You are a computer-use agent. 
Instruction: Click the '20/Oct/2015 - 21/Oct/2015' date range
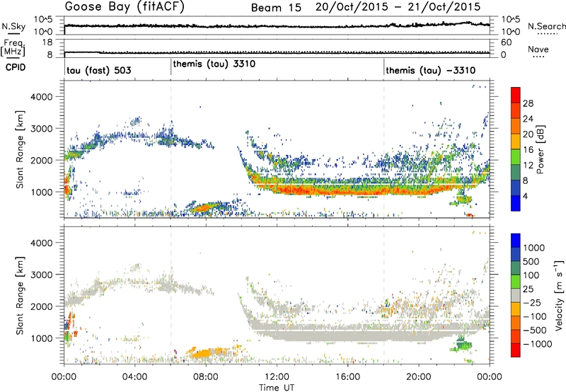point(398,6)
